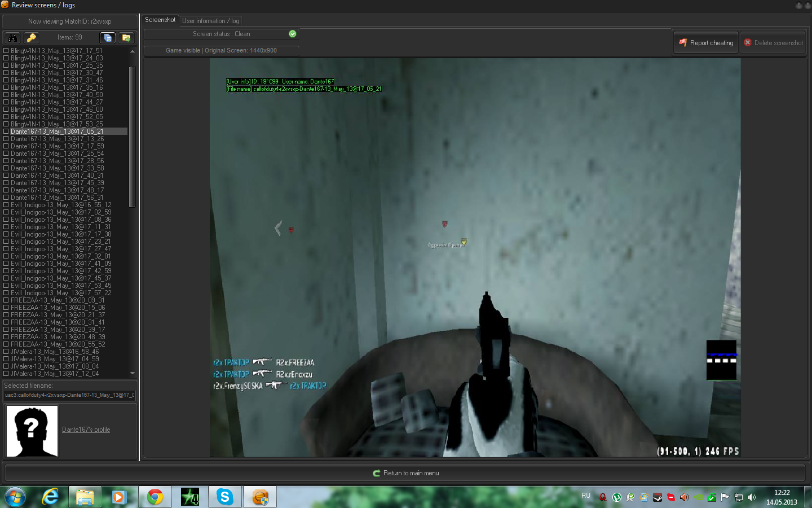Screen dimensions: 812x508
Task: Click Game visible Original Screen: 1440x900 text
Action: 221,50
